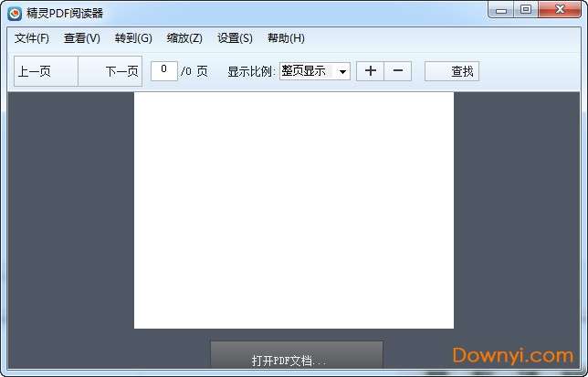Image resolution: width=588 pixels, height=377 pixels.
Task: Open the 缩放(Z) menu
Action: [184, 38]
